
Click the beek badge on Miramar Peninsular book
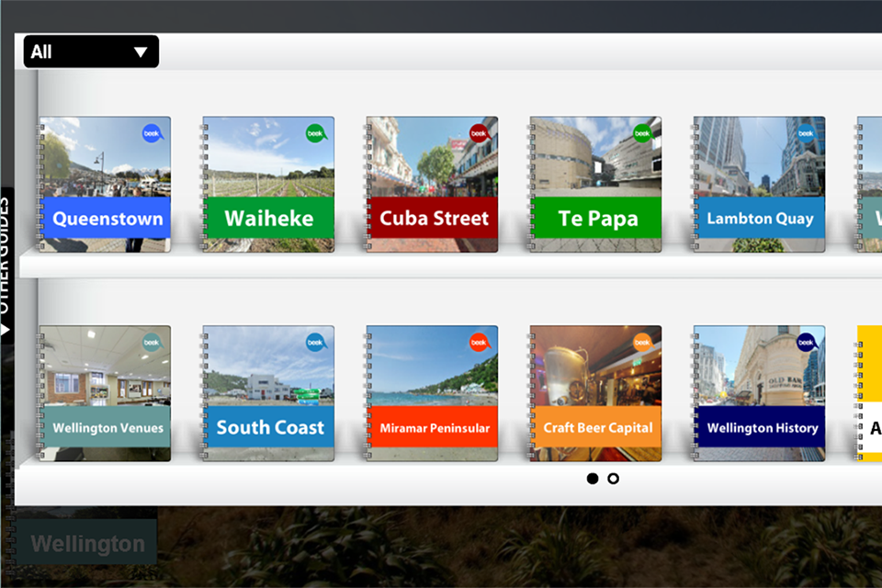[480, 342]
